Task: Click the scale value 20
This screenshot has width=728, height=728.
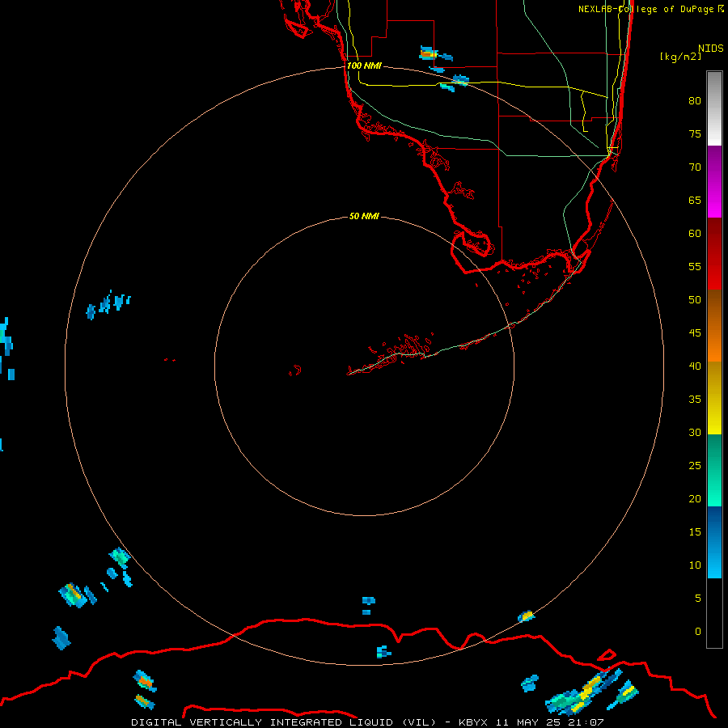Action: (695, 498)
